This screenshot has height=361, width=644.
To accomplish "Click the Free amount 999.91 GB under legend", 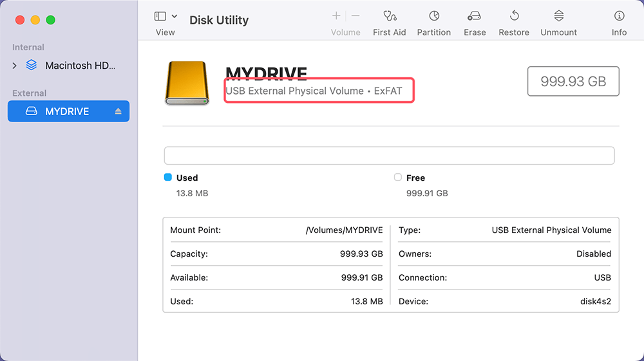I will pyautogui.click(x=427, y=193).
